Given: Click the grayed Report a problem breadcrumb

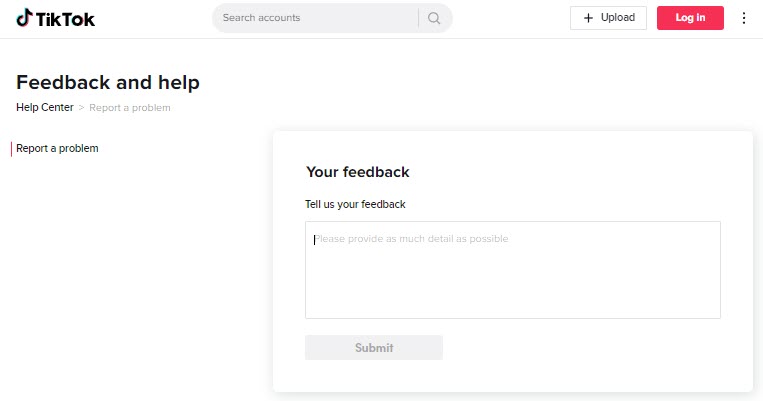Looking at the screenshot, I should point(130,108).
